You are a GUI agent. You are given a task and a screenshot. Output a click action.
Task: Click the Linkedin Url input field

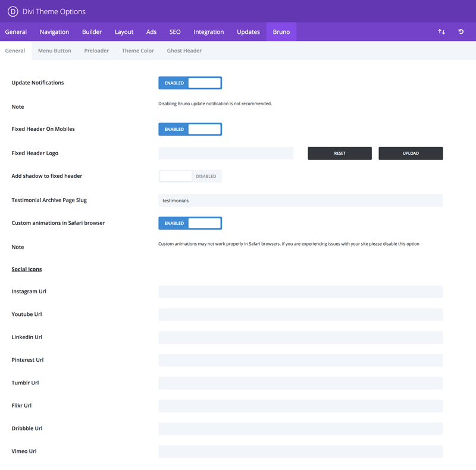click(x=300, y=337)
